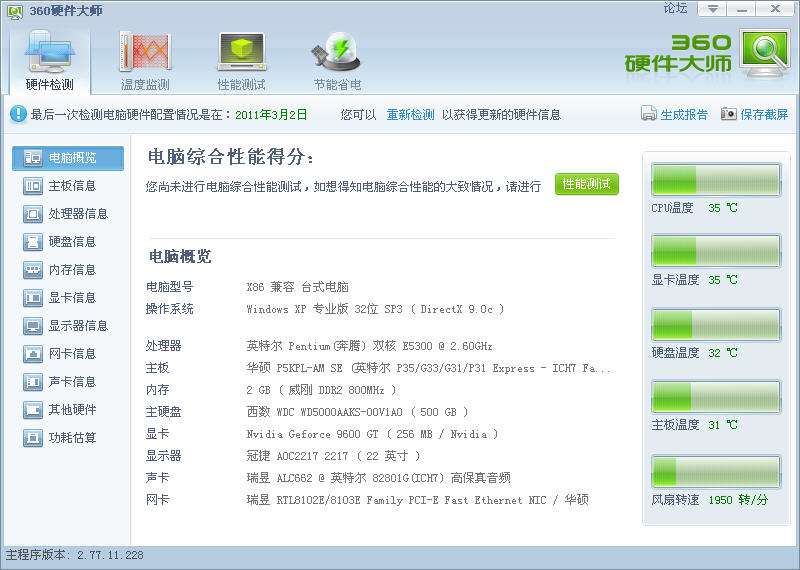
Task: Click the 硬盘信息 hard disk icon
Action: [x=33, y=242]
